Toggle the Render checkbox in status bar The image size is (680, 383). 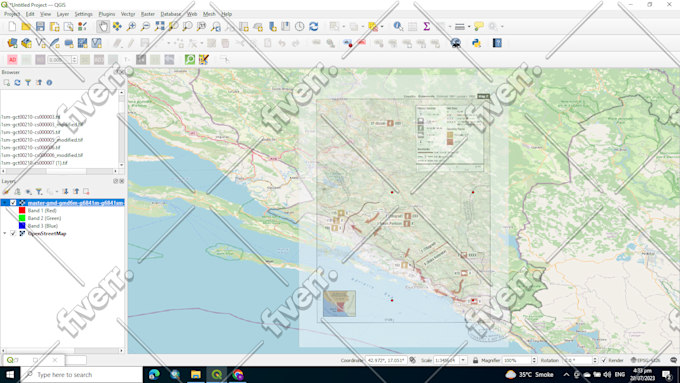(604, 360)
